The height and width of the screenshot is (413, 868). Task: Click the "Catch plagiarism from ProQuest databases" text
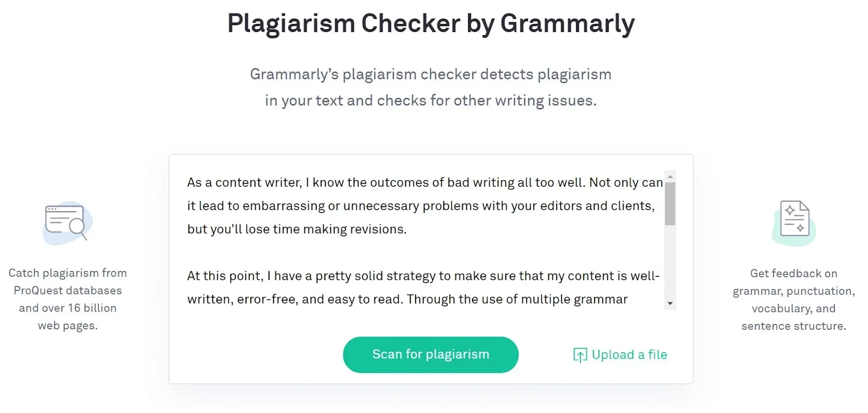pyautogui.click(x=68, y=282)
